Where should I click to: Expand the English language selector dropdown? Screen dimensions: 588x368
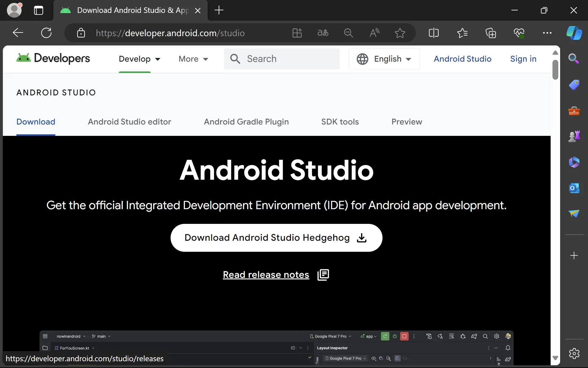point(383,59)
